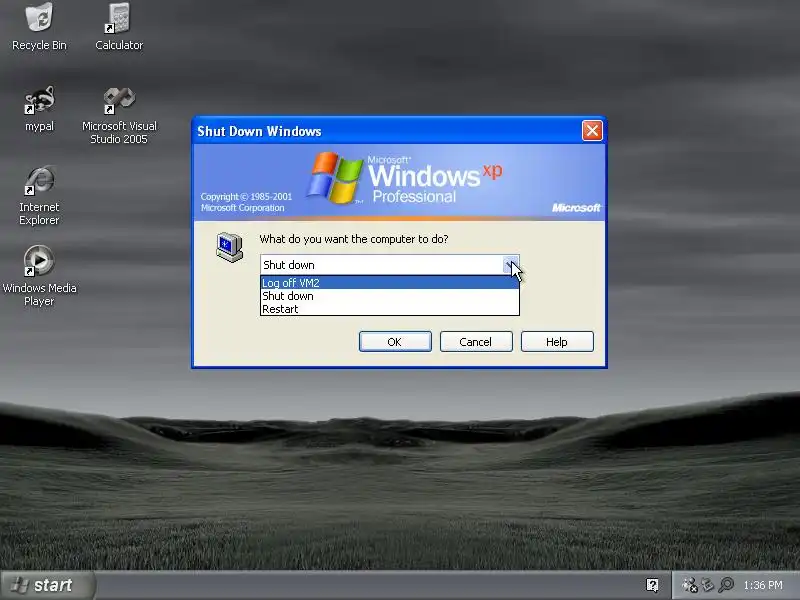Select the Microsoft Visual Studio 2005 shortcut
Viewport: 800px width, 600px height.
[119, 115]
